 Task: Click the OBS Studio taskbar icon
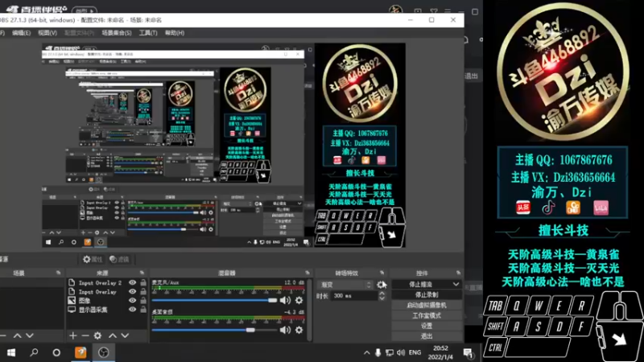tap(103, 352)
